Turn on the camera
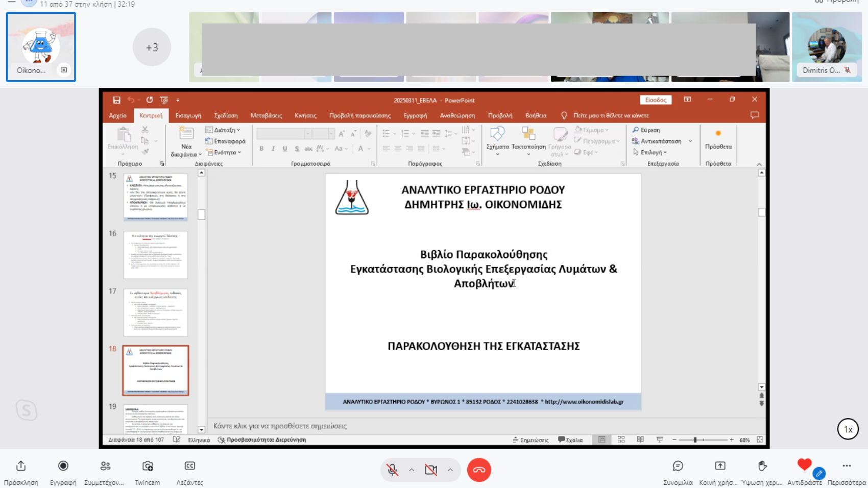Screen dimensions: 868x488 [x=431, y=470]
